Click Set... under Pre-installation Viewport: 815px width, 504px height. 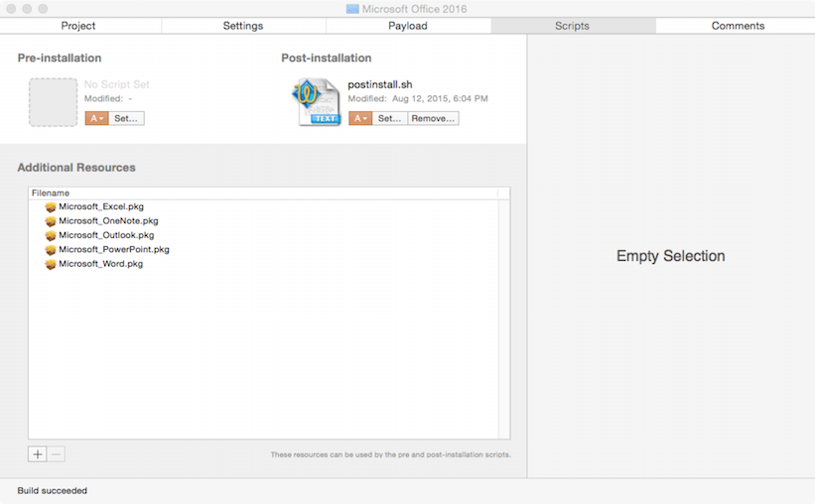coord(126,118)
